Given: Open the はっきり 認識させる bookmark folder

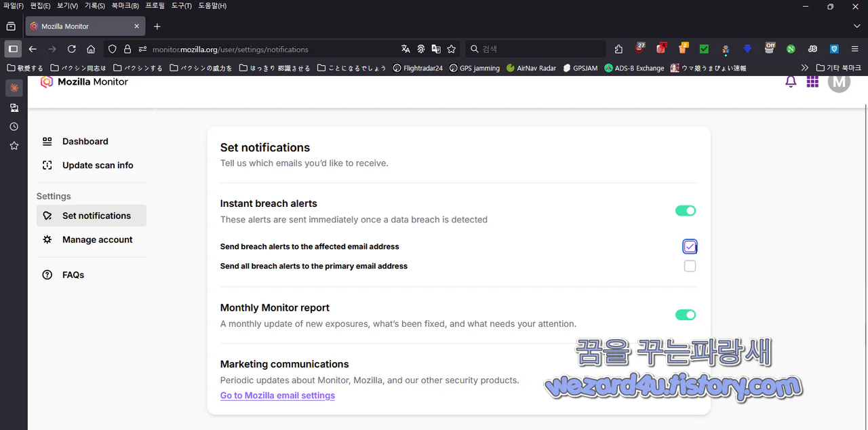Looking at the screenshot, I should (x=275, y=68).
